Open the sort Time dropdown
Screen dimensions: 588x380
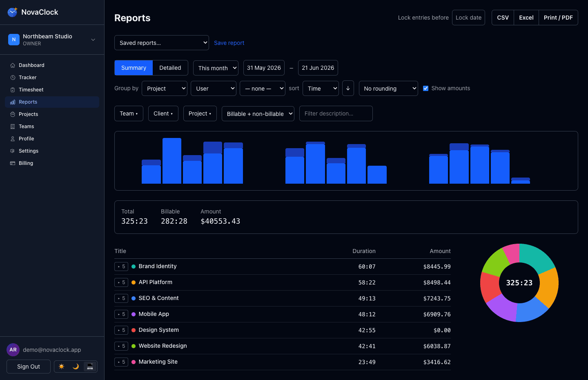321,88
